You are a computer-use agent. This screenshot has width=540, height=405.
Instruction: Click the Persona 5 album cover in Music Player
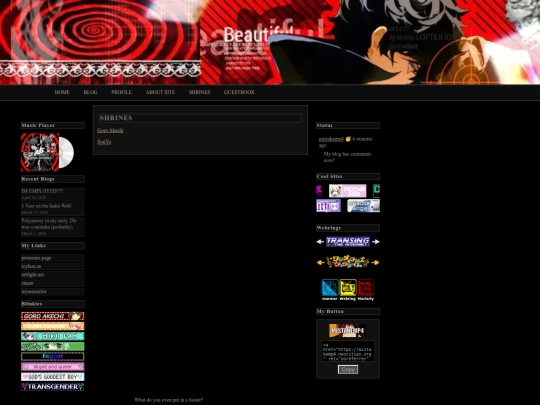click(40, 152)
